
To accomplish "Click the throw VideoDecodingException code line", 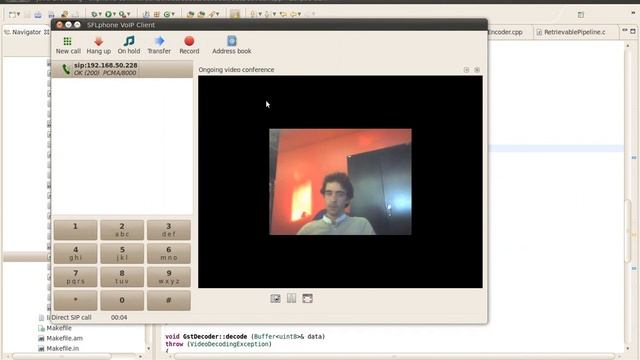I will pos(218,344).
